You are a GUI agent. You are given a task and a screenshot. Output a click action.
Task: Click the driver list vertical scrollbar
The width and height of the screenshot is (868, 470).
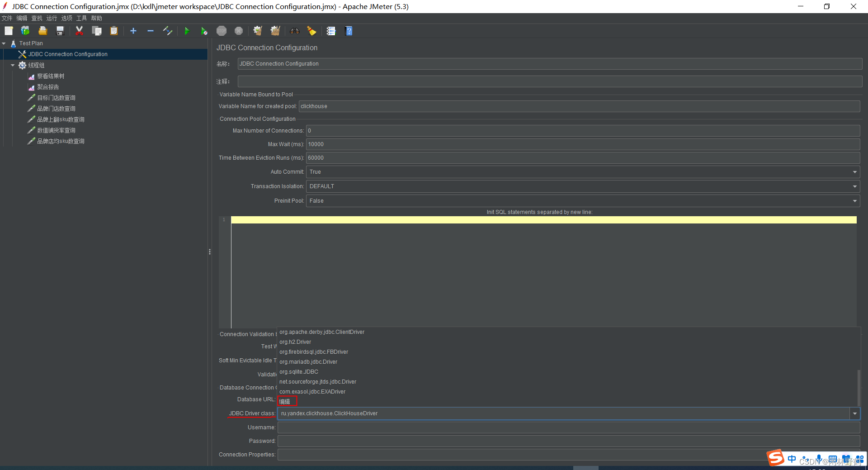859,388
